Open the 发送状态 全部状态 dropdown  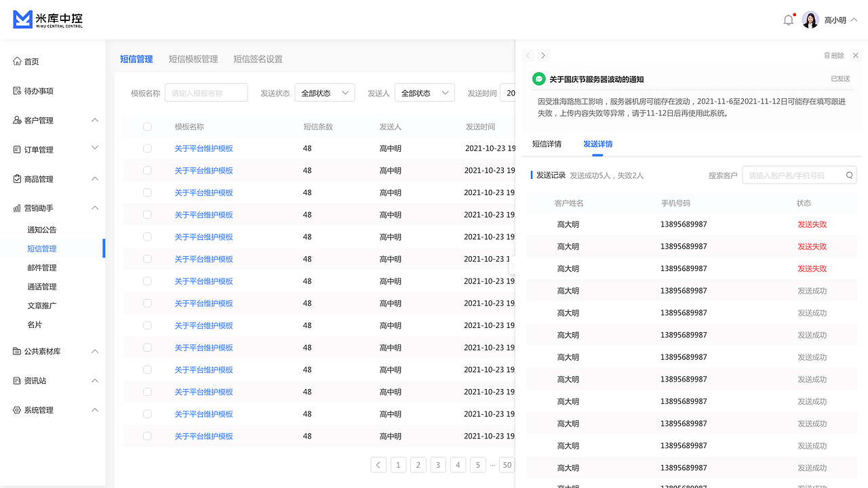click(324, 93)
